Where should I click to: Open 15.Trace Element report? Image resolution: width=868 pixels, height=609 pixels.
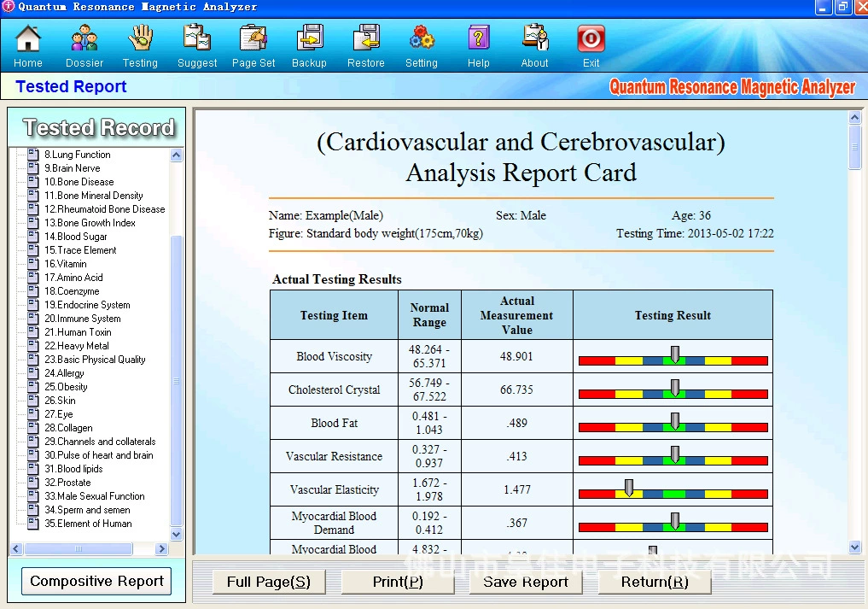click(80, 250)
